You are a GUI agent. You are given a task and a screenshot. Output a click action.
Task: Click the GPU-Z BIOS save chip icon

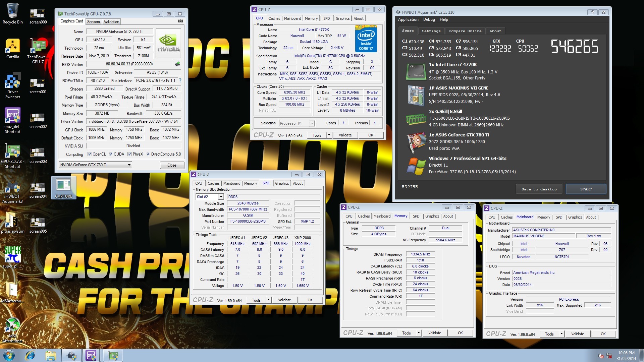click(x=177, y=64)
